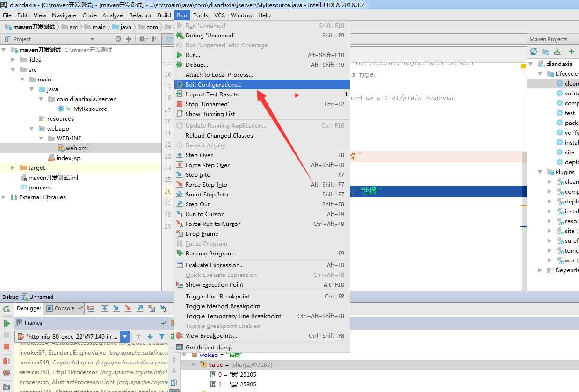The height and width of the screenshot is (392, 579).
Task: Click Rerun icon in Debug panel
Action: pyautogui.click(x=7, y=309)
